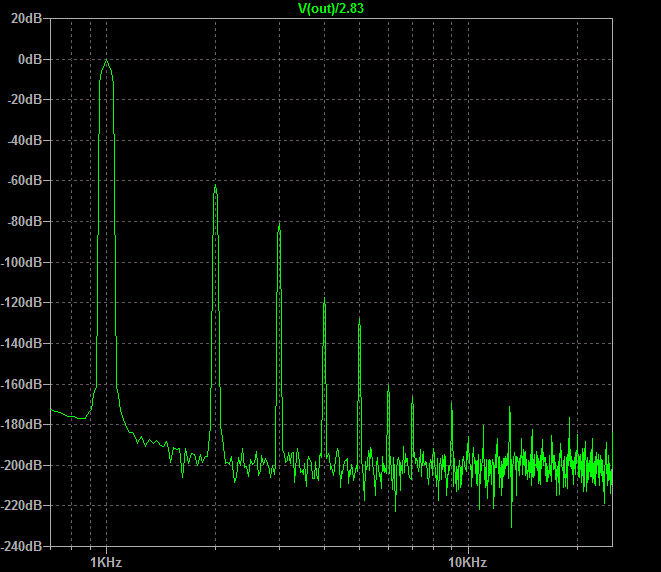Click the third harmonic peak near -80dB
Image resolution: width=661 pixels, height=572 pixels.
[279, 223]
